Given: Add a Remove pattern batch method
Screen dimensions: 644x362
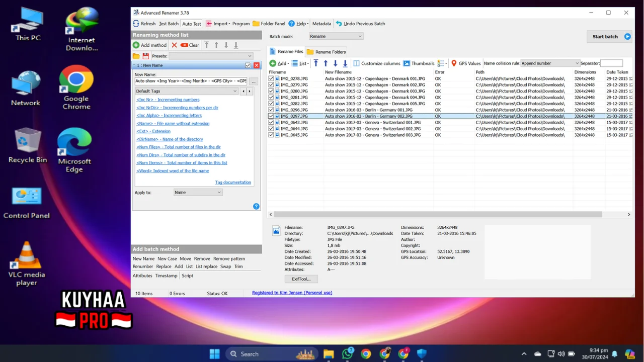Looking at the screenshot, I should click(x=229, y=259).
